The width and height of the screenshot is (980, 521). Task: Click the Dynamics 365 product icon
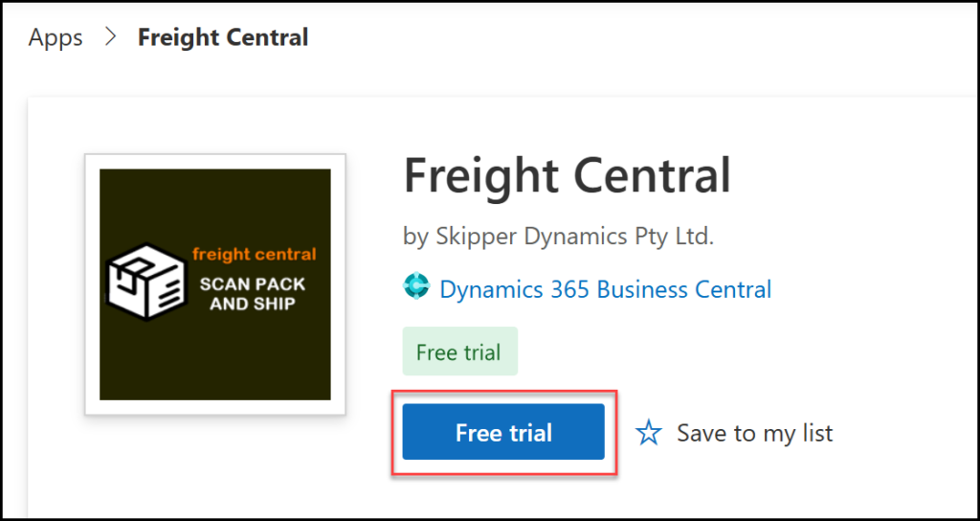(417, 288)
